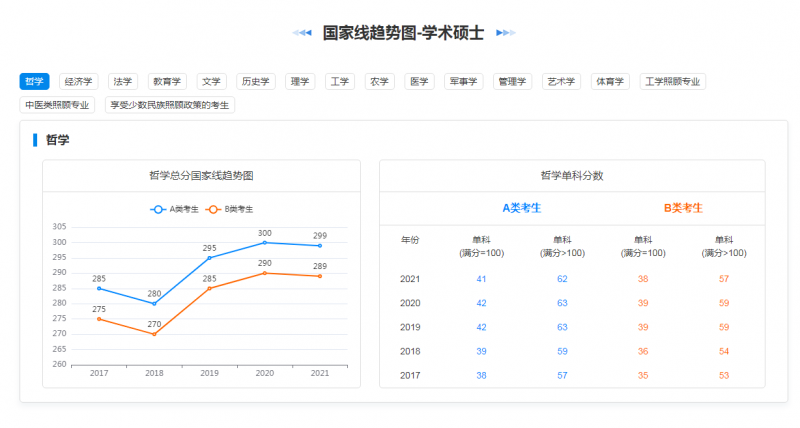Click the value 54 in the 2018 row
800x428 pixels.
point(724,351)
